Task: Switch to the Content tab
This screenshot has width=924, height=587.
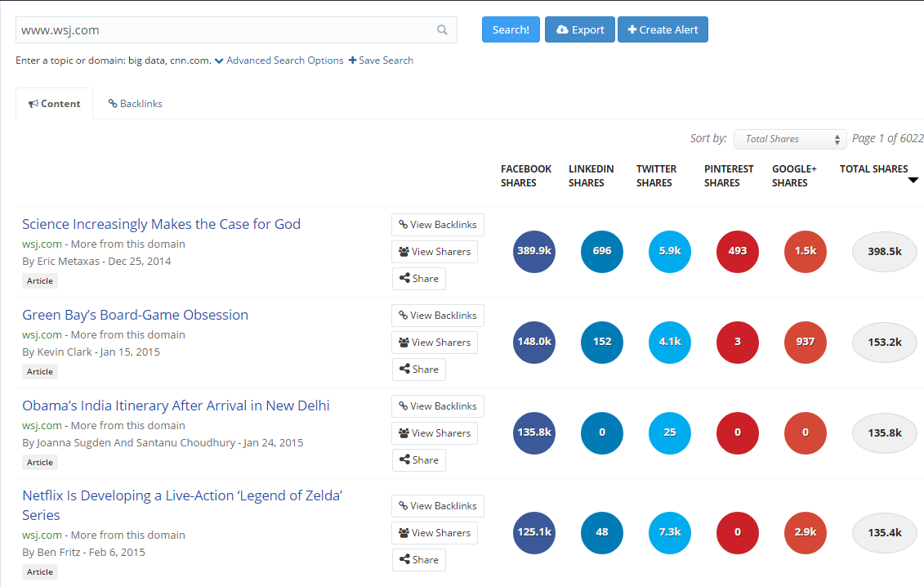Action: (x=54, y=103)
